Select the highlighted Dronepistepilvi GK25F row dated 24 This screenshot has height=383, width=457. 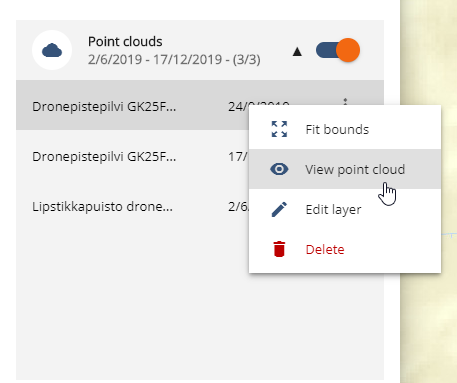click(x=132, y=105)
